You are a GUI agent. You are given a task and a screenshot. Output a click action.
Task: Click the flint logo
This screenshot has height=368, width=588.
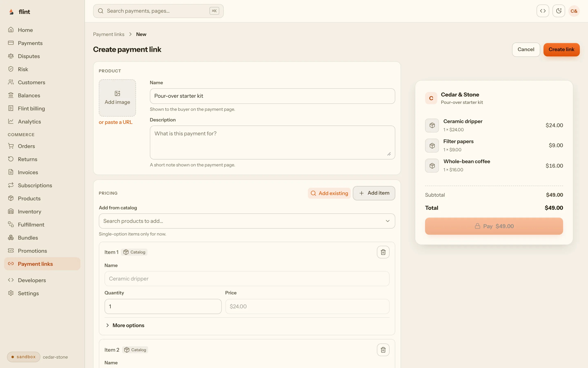19,12
